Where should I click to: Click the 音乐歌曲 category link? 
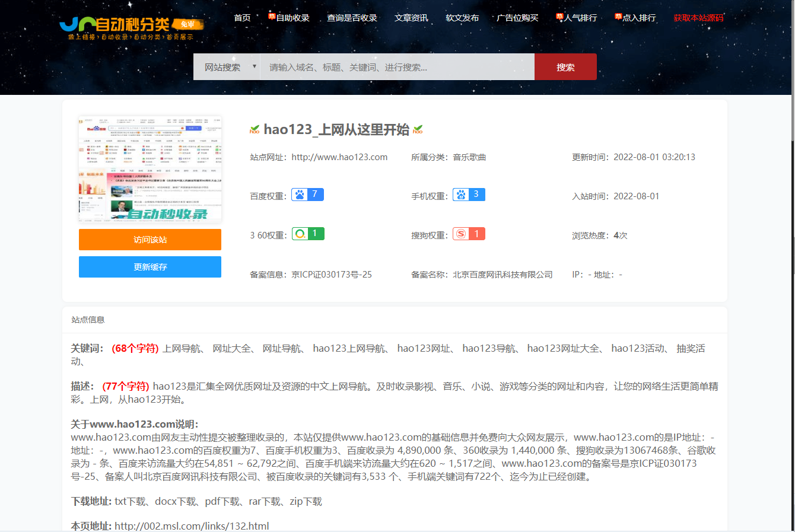pyautogui.click(x=469, y=157)
